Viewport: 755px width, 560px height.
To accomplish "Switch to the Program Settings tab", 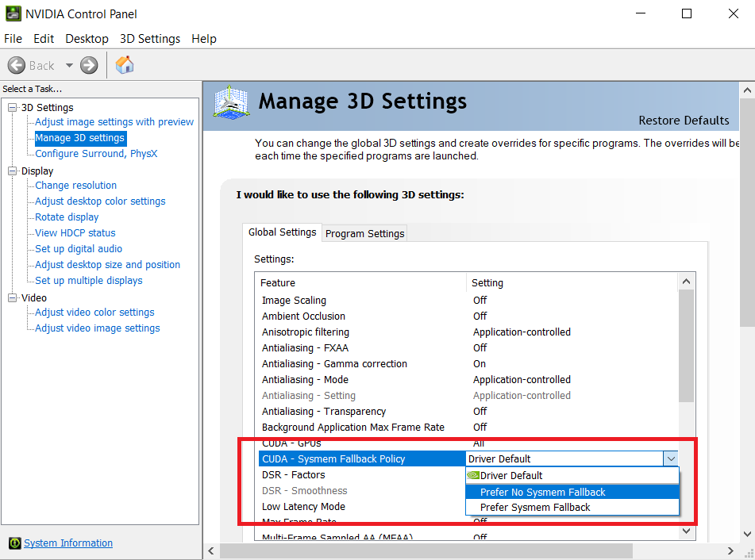I will point(365,233).
